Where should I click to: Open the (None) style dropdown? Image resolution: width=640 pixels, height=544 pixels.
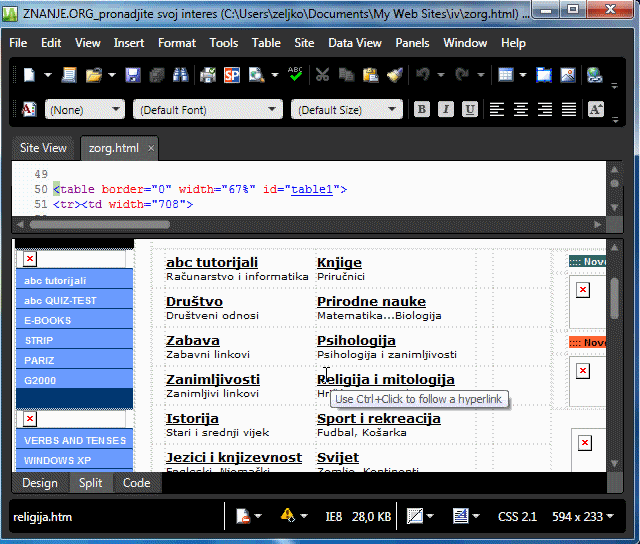coord(85,110)
